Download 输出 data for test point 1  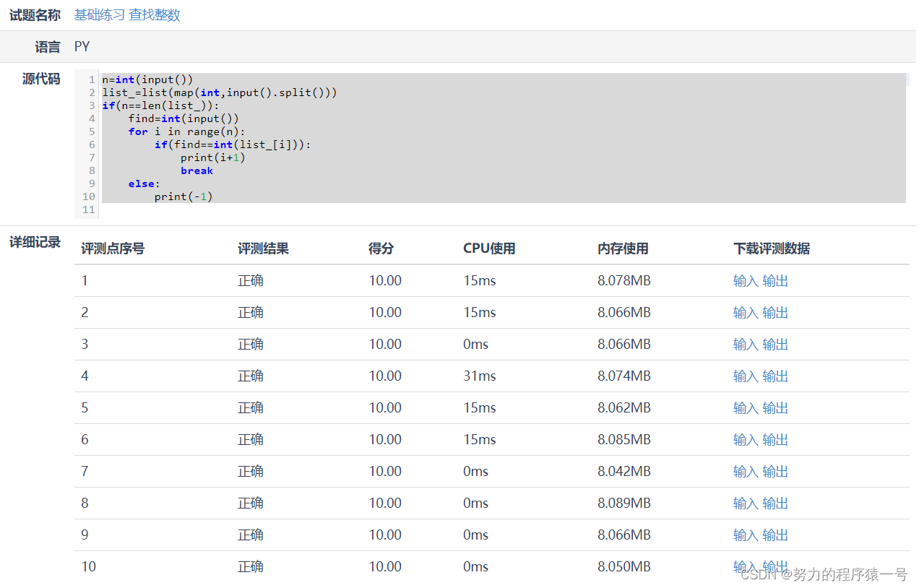coord(775,281)
